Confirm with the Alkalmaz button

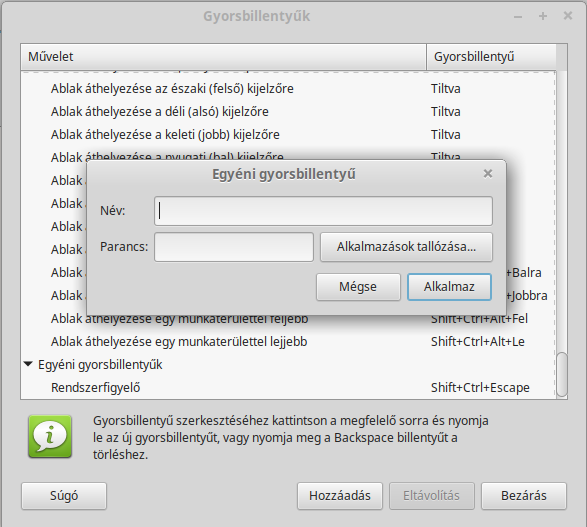pos(449,287)
